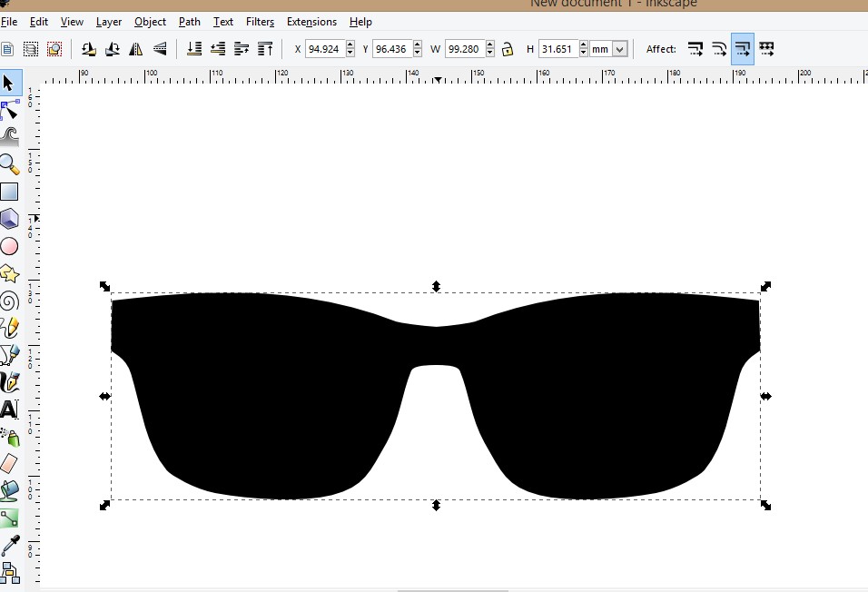The width and height of the screenshot is (868, 592).
Task: Choose the Ellipse tool
Action: [12, 246]
